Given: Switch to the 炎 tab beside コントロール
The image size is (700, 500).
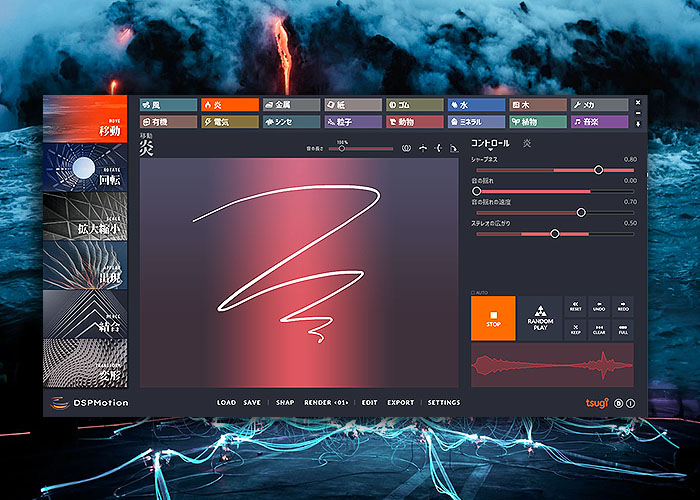Looking at the screenshot, I should (x=527, y=144).
